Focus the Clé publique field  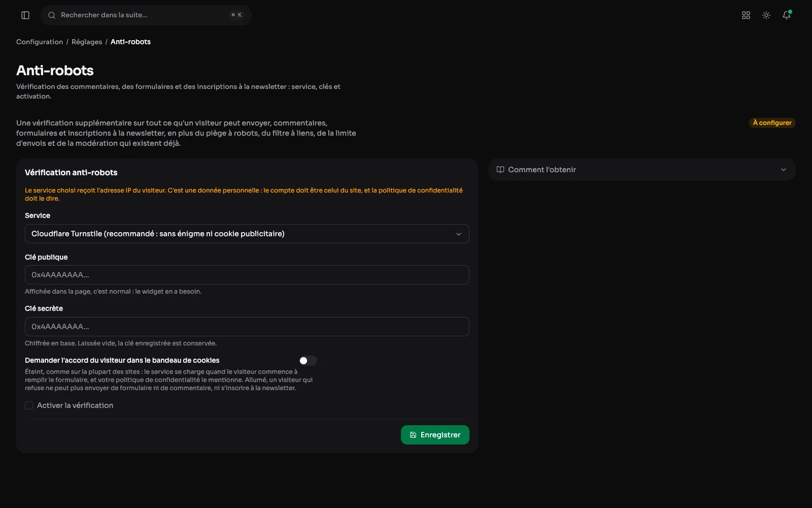247,275
